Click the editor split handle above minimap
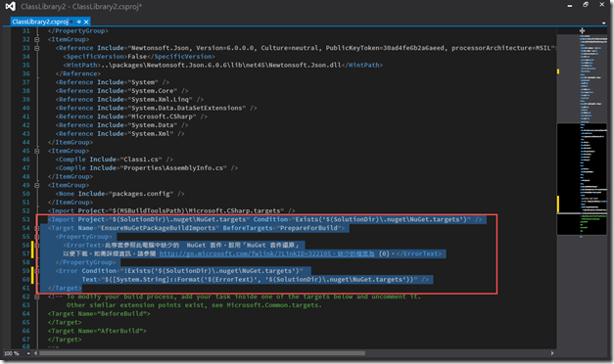This screenshot has height=364, width=614. point(582,30)
